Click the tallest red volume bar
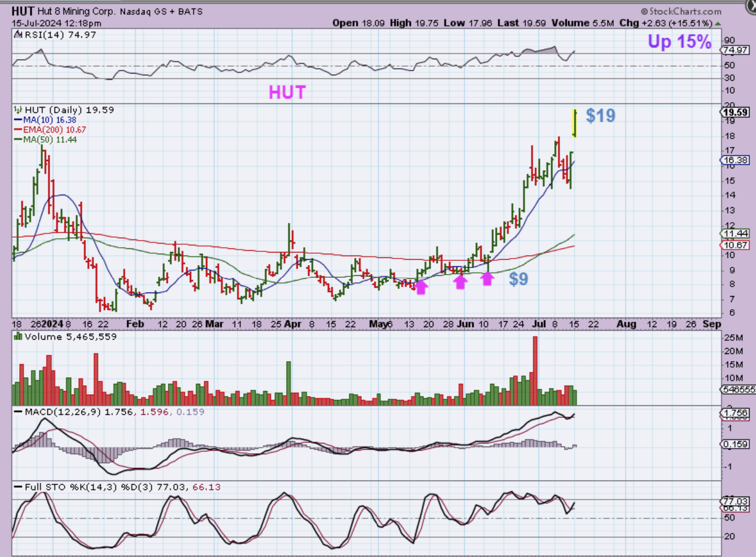 click(x=535, y=371)
